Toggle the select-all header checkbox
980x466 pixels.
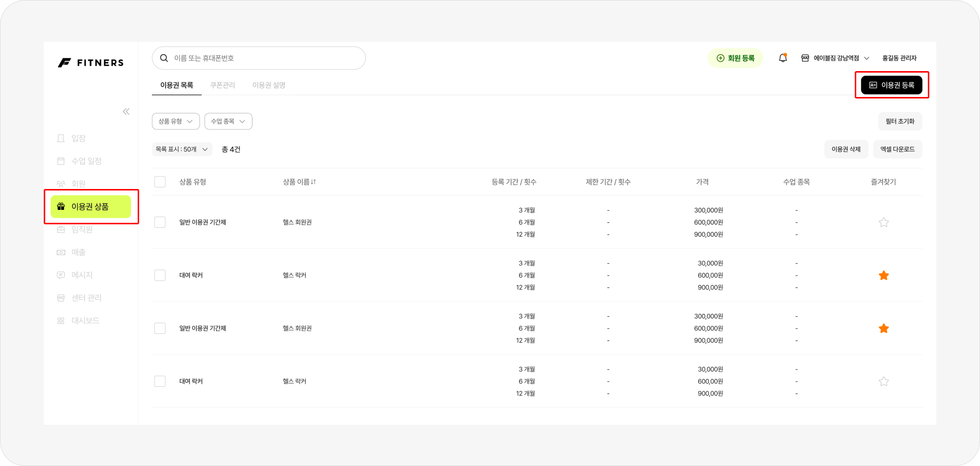tap(160, 182)
